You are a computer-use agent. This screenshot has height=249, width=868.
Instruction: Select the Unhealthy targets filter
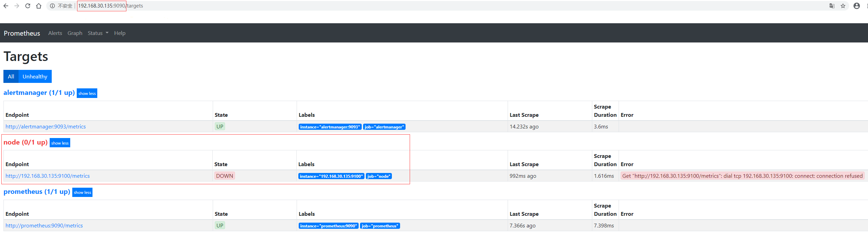[35, 76]
